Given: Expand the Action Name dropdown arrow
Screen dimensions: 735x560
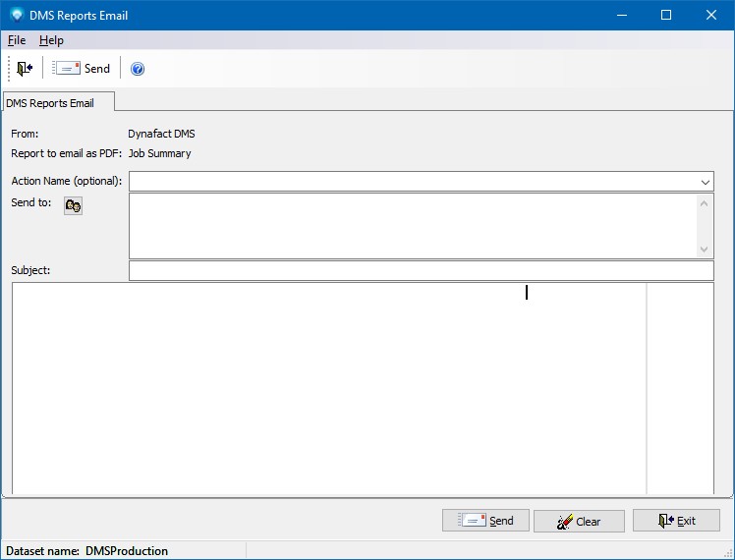Looking at the screenshot, I should (x=706, y=182).
